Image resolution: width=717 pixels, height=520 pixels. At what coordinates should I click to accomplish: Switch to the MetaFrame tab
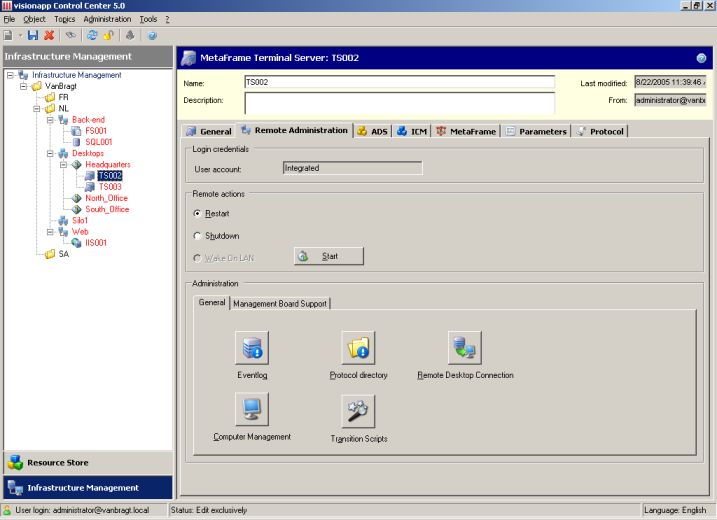point(466,132)
